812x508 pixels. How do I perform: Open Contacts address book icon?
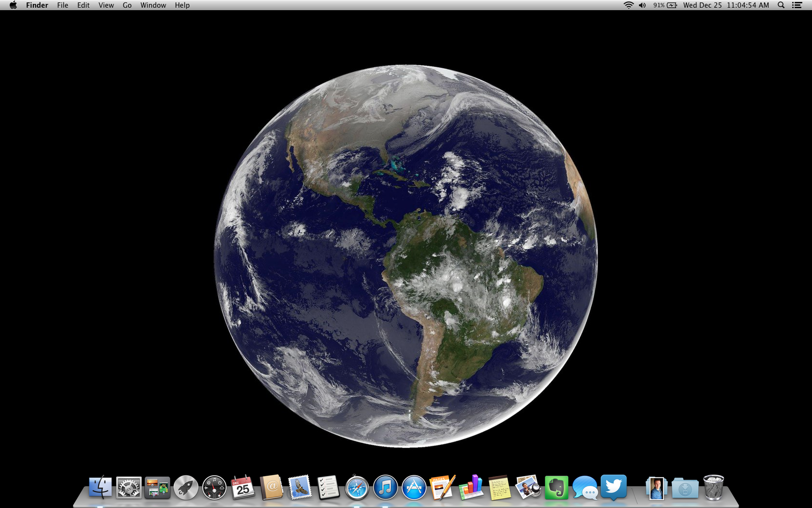coord(271,487)
